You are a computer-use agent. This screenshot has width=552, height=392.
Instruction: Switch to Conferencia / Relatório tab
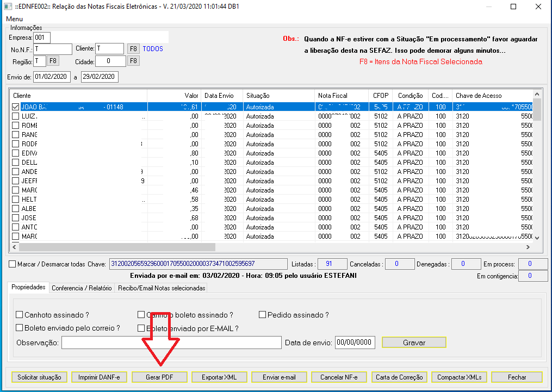click(82, 288)
